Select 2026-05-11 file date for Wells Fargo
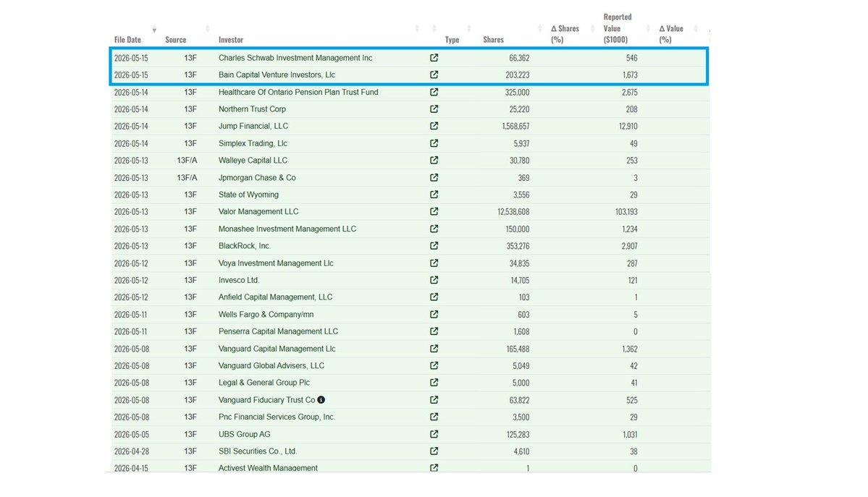868x497 pixels. [130, 315]
